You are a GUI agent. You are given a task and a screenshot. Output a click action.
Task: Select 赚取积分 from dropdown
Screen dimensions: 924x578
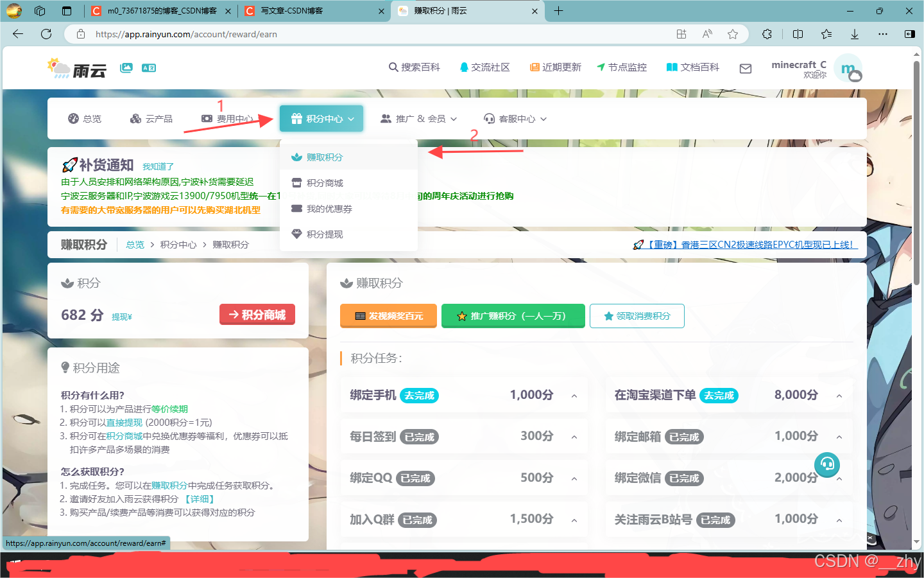point(349,157)
